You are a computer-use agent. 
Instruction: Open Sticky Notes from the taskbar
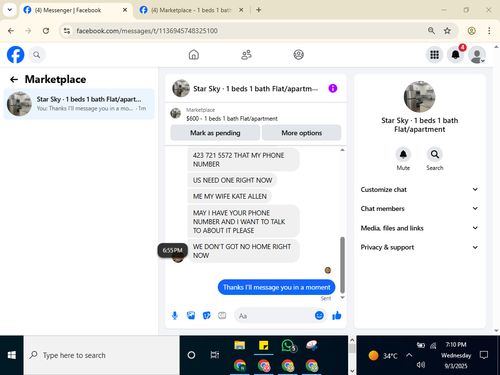pyautogui.click(x=263, y=346)
